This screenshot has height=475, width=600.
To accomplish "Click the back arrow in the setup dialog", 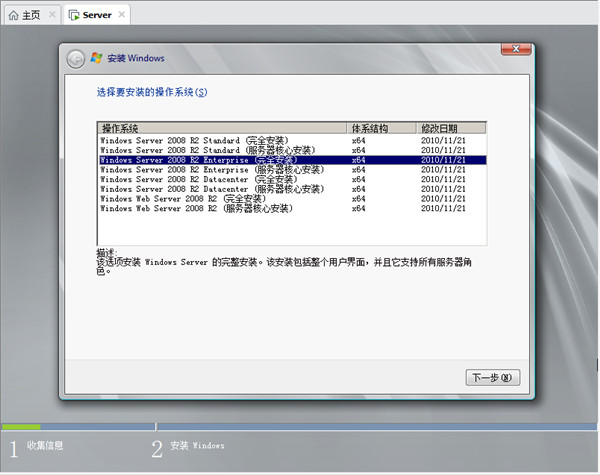I will 76,59.
